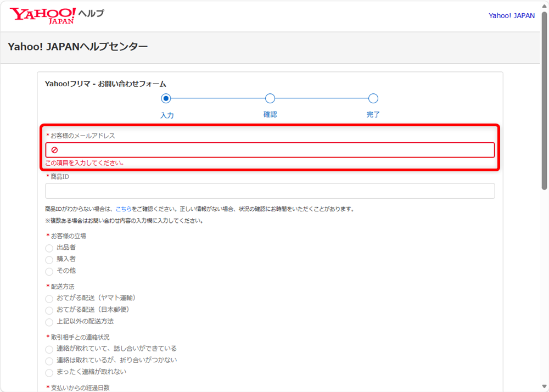549x392 pixels.
Task: Click the 完了 step circle
Action: (373, 98)
